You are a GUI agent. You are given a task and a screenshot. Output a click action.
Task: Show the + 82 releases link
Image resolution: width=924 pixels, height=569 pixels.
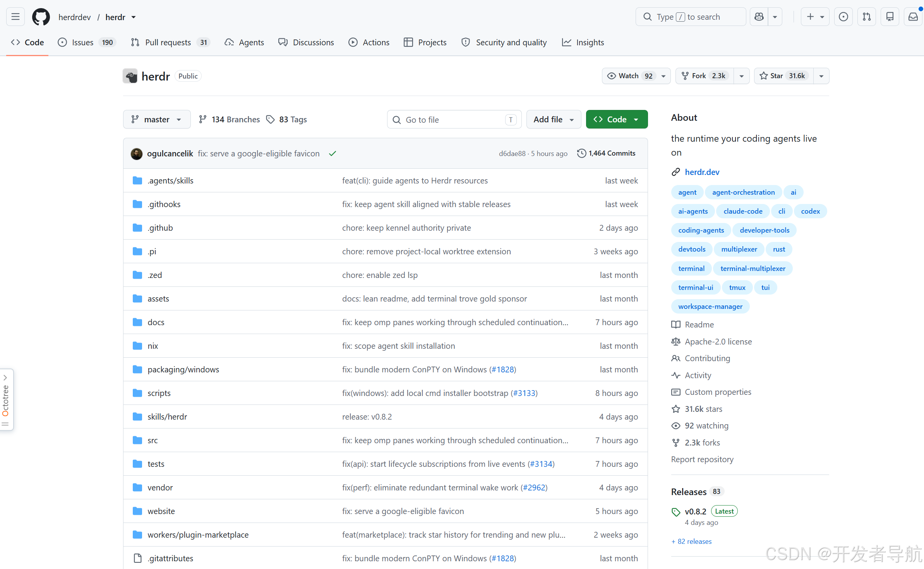point(691,541)
